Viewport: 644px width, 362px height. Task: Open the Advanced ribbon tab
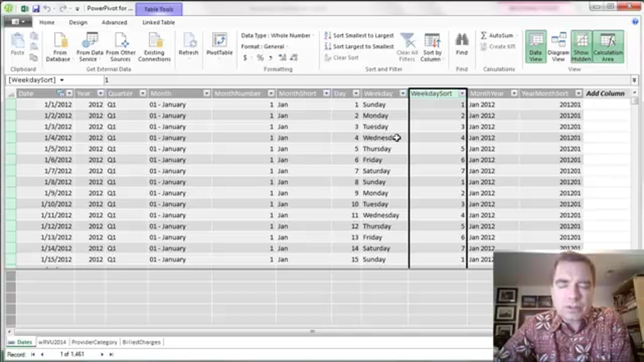click(x=114, y=22)
